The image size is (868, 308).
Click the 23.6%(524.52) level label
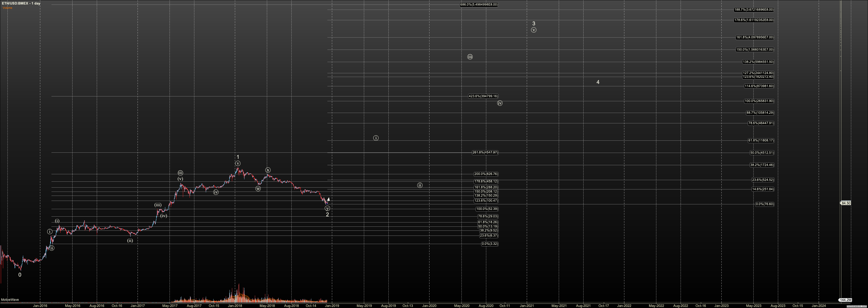(x=762, y=180)
